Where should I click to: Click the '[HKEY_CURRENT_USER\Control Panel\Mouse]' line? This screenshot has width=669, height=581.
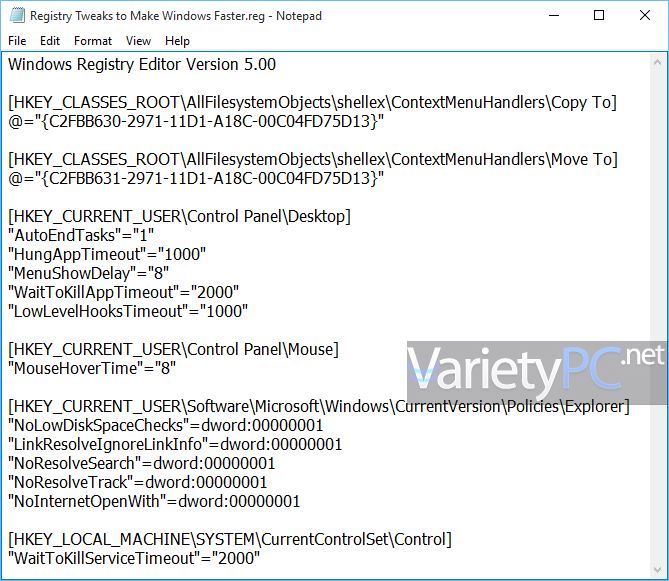coord(173,350)
